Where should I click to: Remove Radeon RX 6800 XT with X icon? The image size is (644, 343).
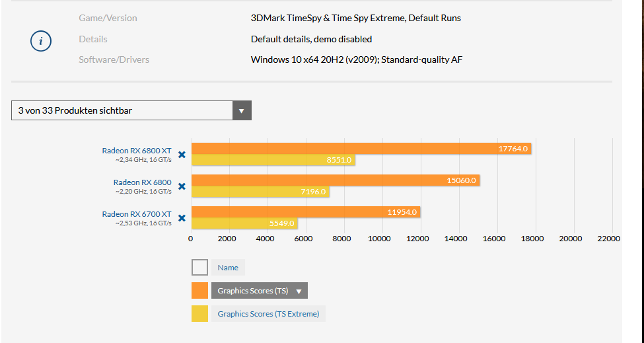182,155
